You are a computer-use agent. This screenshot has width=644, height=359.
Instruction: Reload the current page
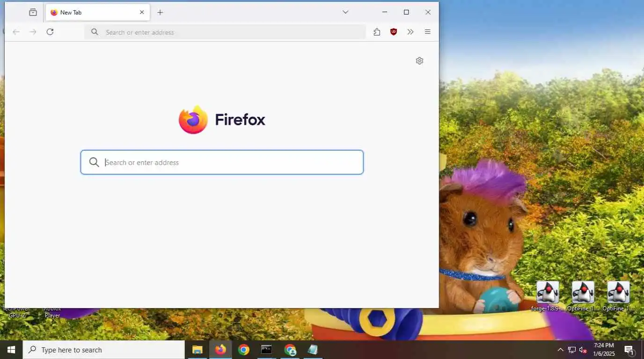(x=50, y=32)
